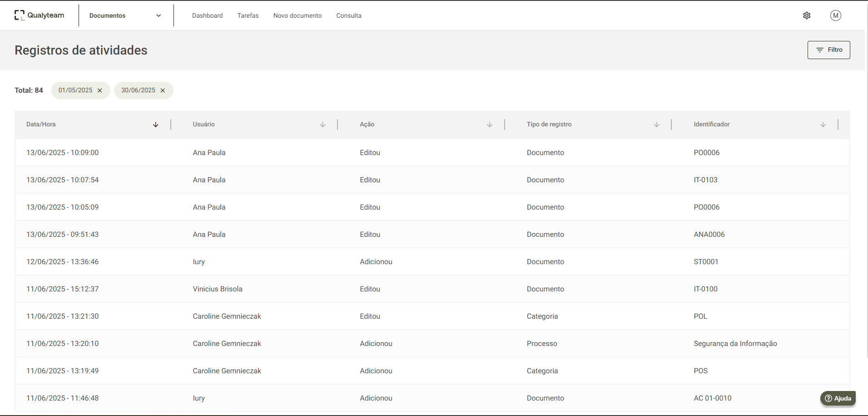The height and width of the screenshot is (416, 868).
Task: Click the Data/Hora column header
Action: pyautogui.click(x=41, y=124)
